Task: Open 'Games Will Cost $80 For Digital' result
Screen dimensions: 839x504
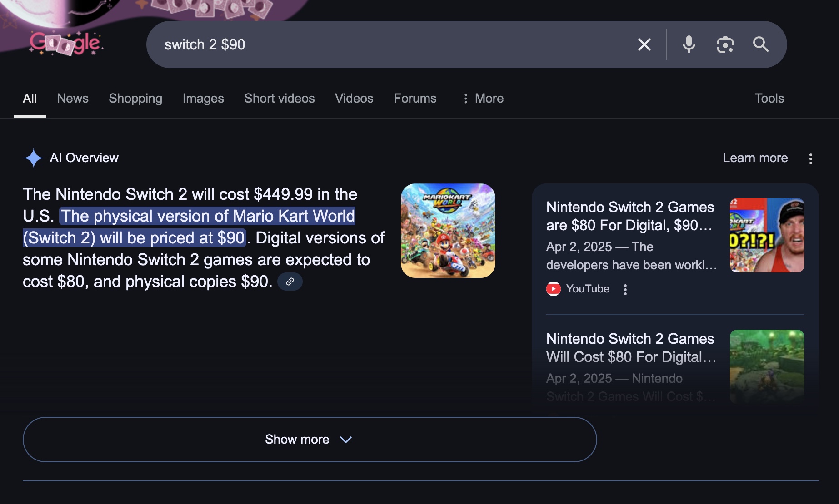Action: tap(631, 348)
